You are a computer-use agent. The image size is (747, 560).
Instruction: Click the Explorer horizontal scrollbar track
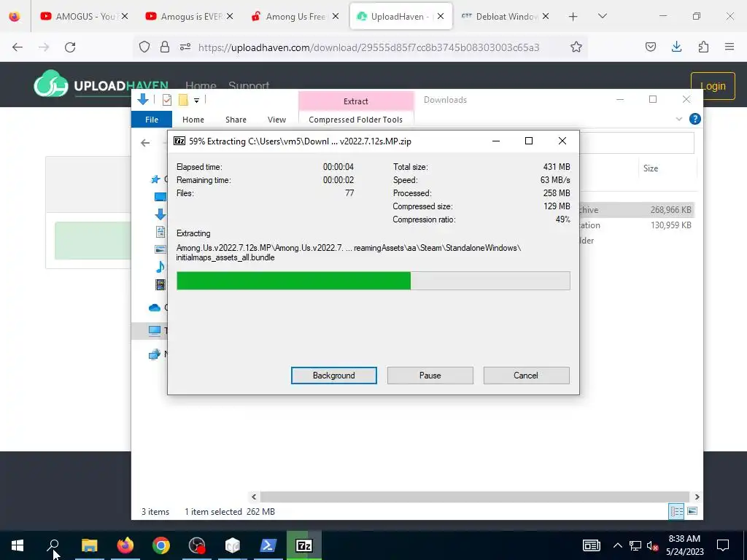(475, 497)
